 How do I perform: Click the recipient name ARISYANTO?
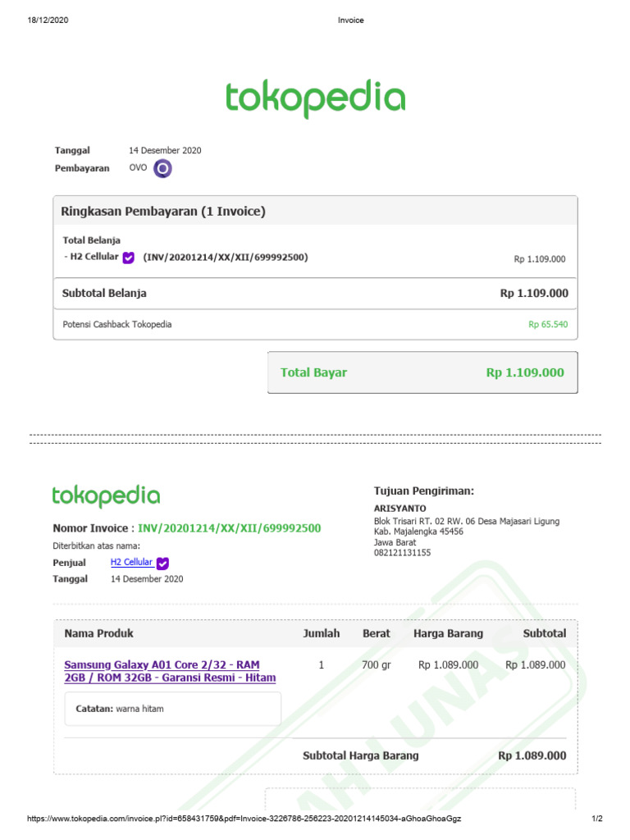pyautogui.click(x=398, y=509)
